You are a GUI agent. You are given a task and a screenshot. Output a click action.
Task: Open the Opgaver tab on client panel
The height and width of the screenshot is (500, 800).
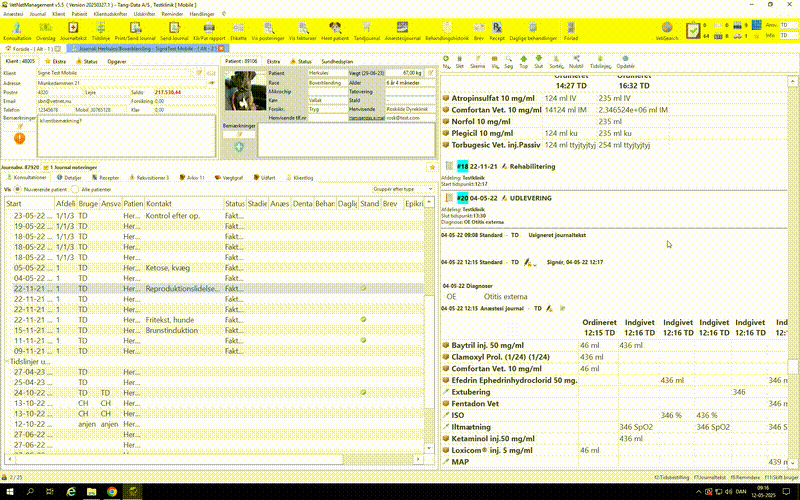(117, 61)
